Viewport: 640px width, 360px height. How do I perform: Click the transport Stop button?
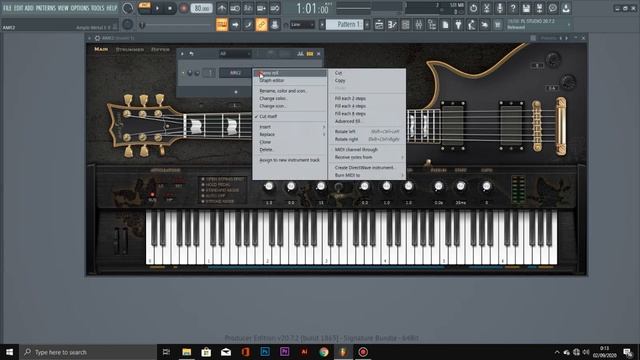click(x=170, y=9)
